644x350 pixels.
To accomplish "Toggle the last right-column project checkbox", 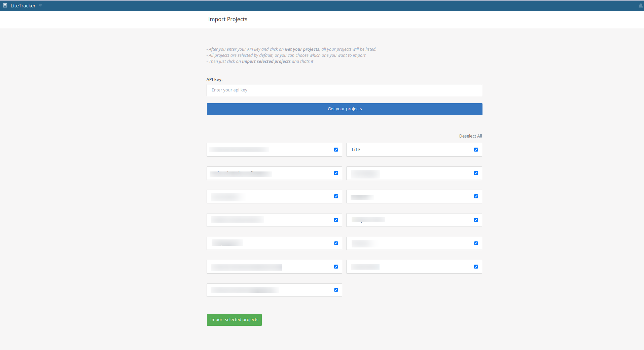I will click(476, 267).
